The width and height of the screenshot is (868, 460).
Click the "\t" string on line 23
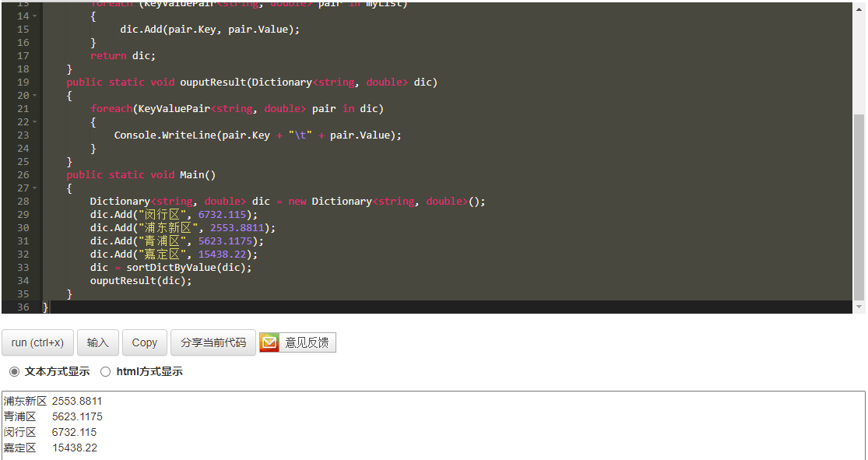click(x=300, y=135)
